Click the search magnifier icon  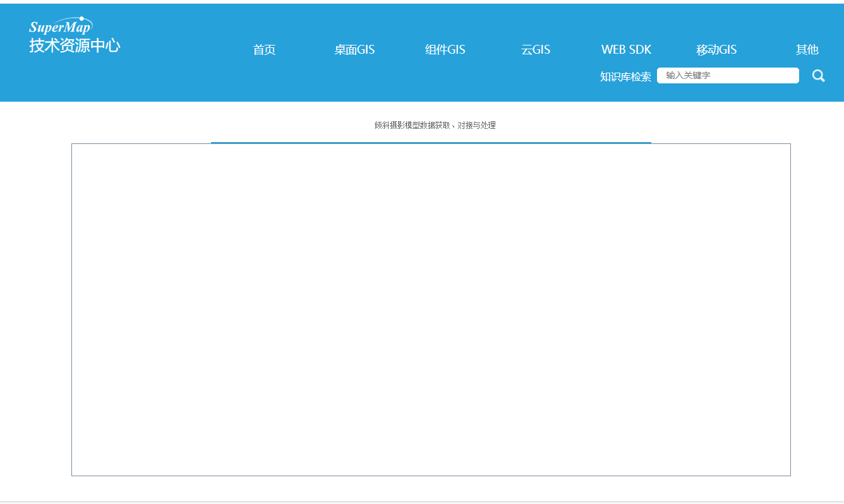(x=818, y=76)
